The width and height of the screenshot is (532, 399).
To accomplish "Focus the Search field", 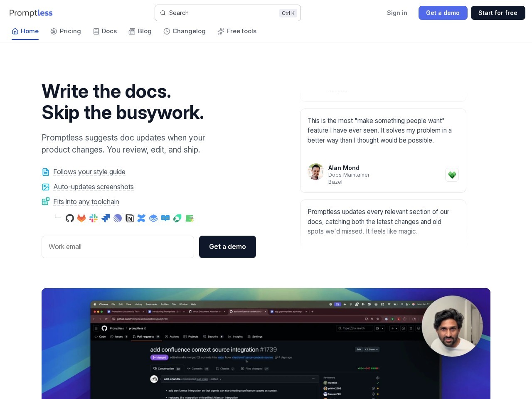I will (228, 13).
